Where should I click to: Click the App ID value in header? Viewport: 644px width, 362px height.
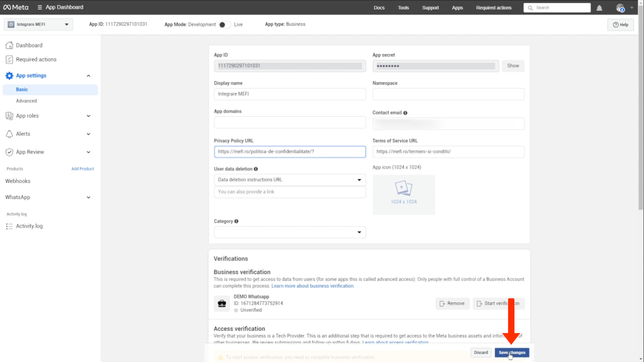click(x=126, y=25)
